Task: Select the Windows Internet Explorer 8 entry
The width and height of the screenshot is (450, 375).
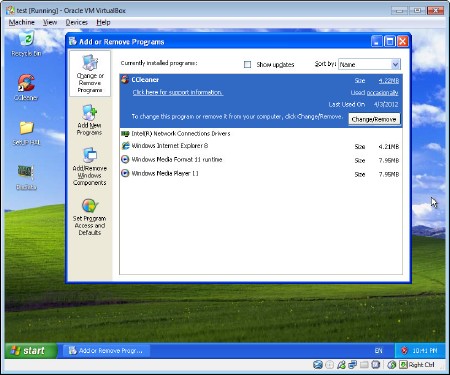Action: (261, 146)
